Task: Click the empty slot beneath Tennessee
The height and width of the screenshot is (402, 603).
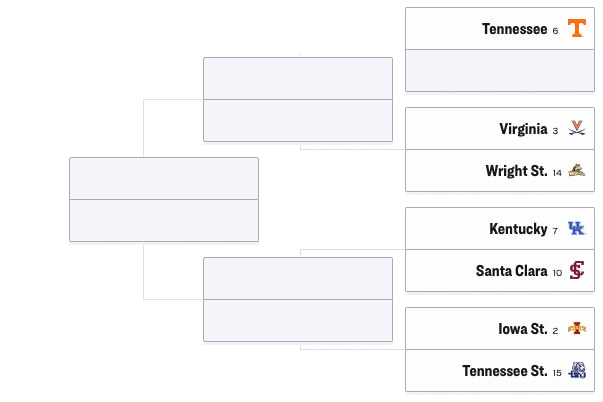Action: point(499,71)
